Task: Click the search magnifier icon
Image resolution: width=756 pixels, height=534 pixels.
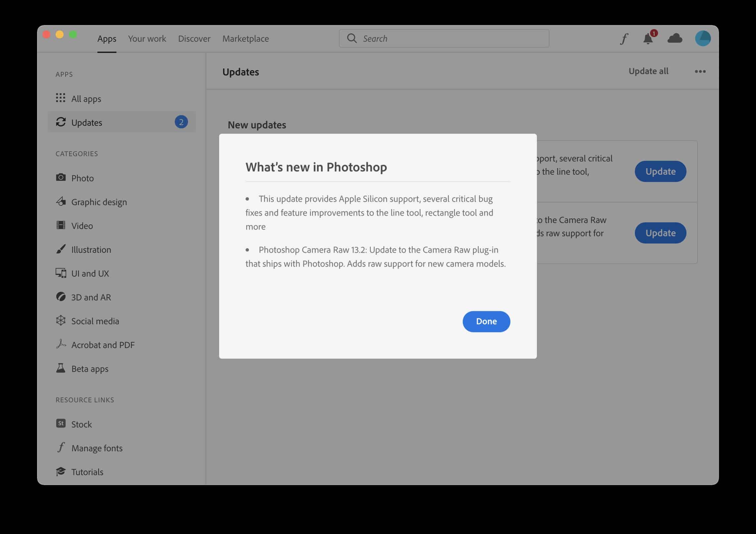Action: (352, 38)
